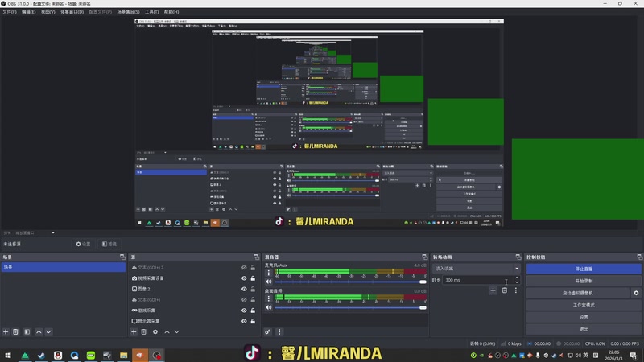The width and height of the screenshot is (644, 362).
Task: Remove the selected scene with the trash icon
Action: [x=15, y=331]
